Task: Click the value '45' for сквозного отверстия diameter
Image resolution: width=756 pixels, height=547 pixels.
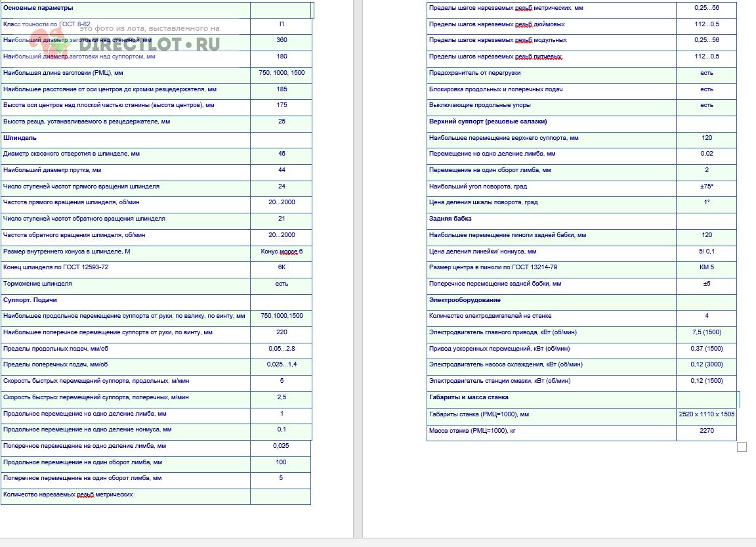Action: click(x=282, y=154)
